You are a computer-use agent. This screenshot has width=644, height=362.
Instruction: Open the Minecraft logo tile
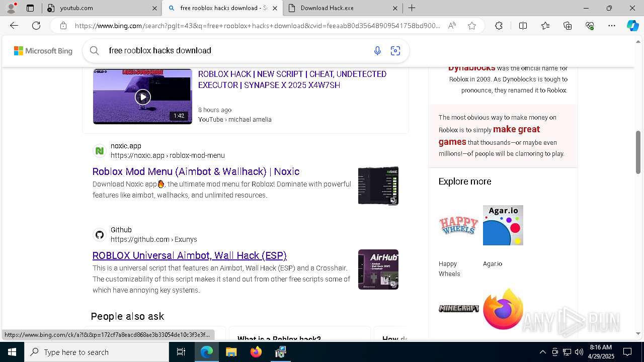[x=458, y=308]
